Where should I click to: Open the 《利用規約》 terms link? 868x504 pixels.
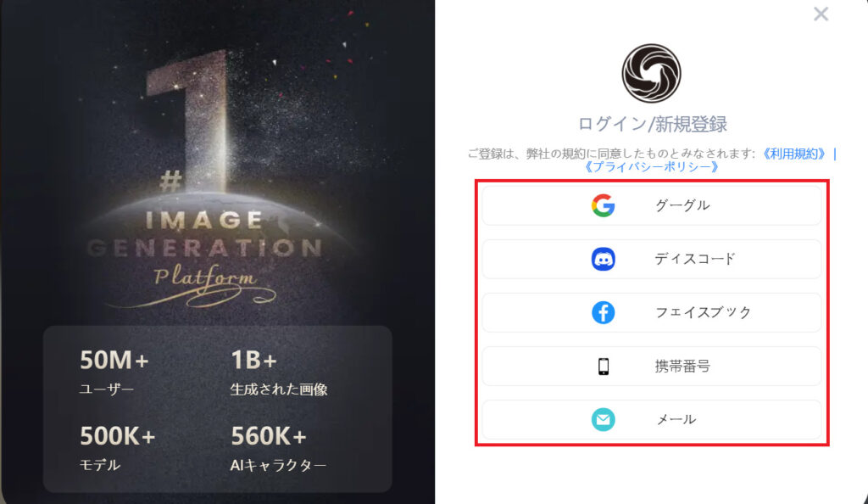point(793,154)
